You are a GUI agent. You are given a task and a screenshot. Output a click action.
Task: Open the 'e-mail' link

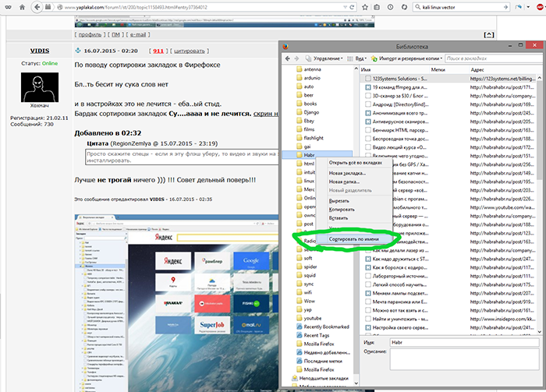pos(138,35)
